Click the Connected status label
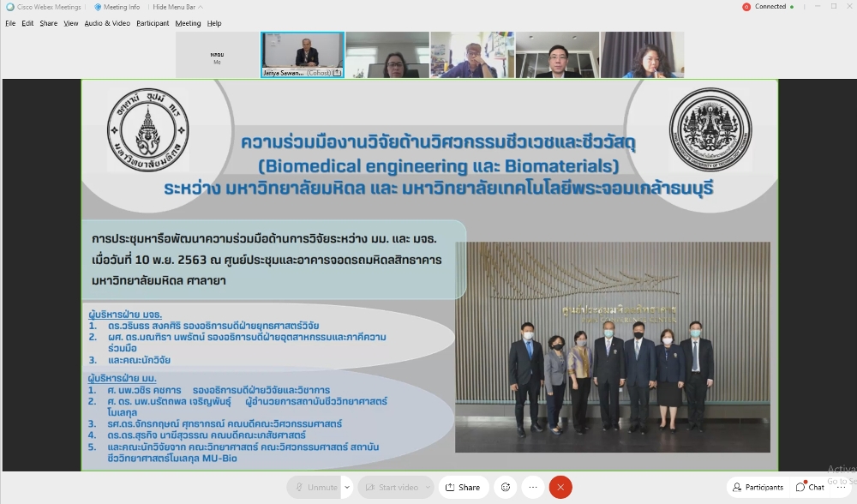The width and height of the screenshot is (857, 504). click(770, 7)
